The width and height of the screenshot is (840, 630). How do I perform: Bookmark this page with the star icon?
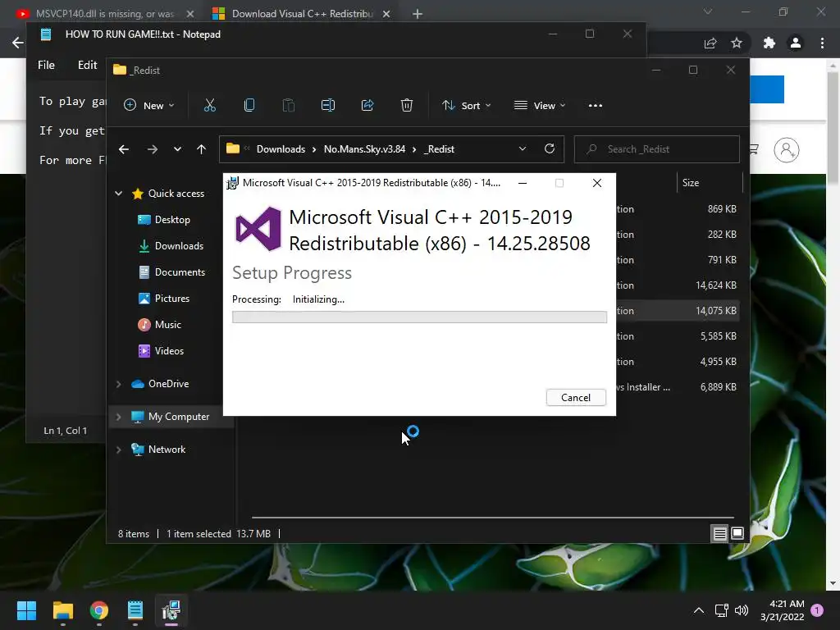click(737, 43)
